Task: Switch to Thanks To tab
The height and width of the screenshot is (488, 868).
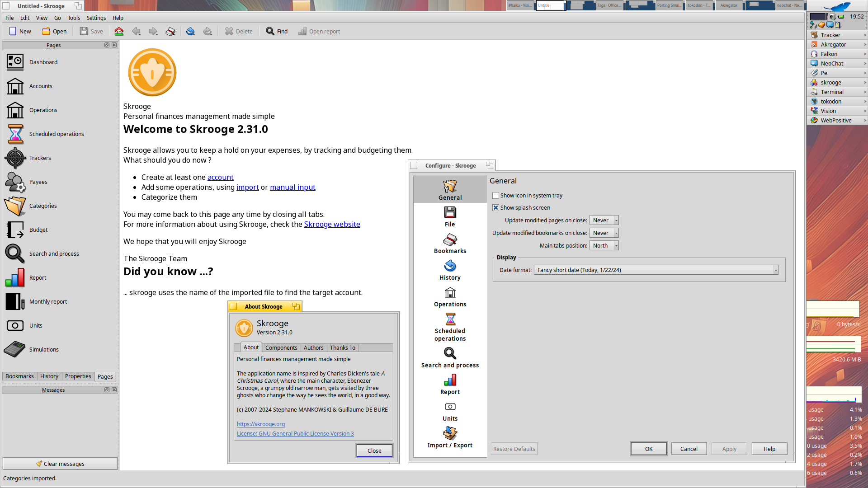Action: pyautogui.click(x=342, y=347)
